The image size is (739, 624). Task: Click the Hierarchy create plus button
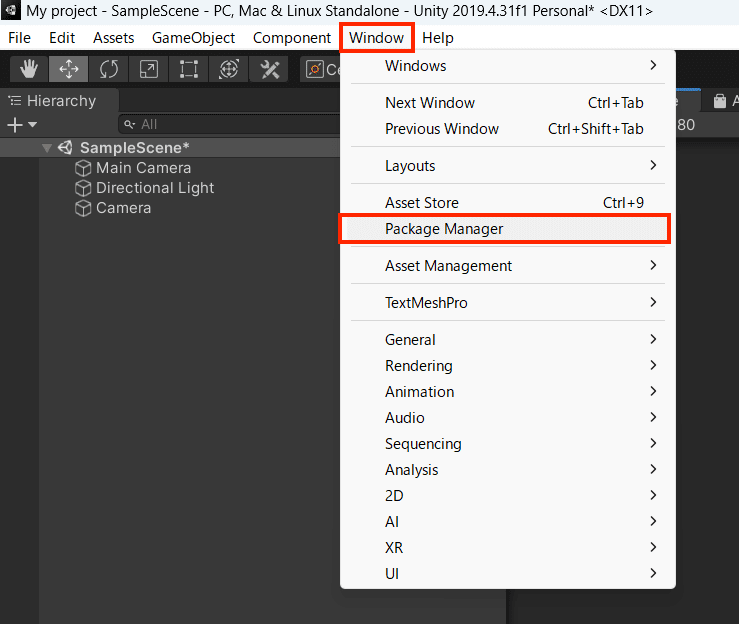15,125
